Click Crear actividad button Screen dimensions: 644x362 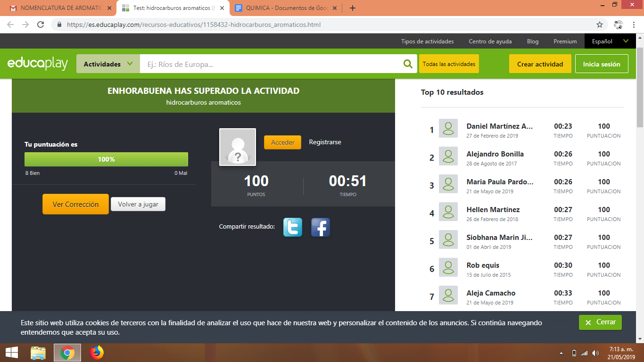(540, 64)
